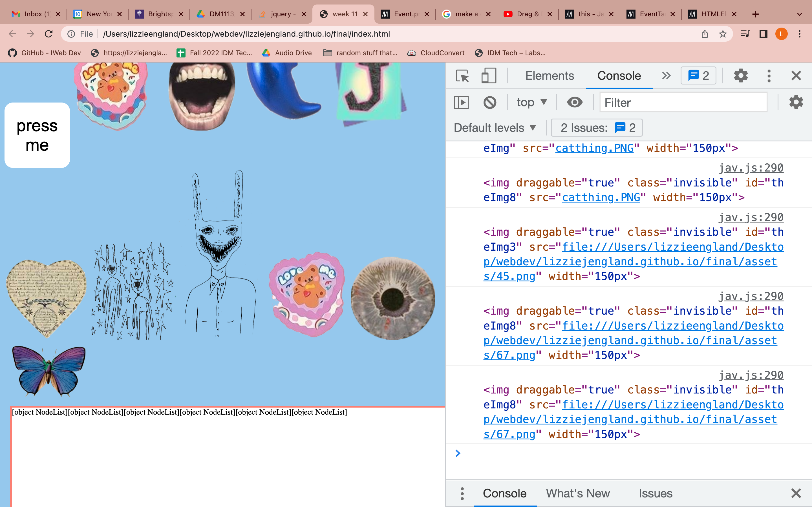
Task: Reload the page
Action: coord(49,34)
